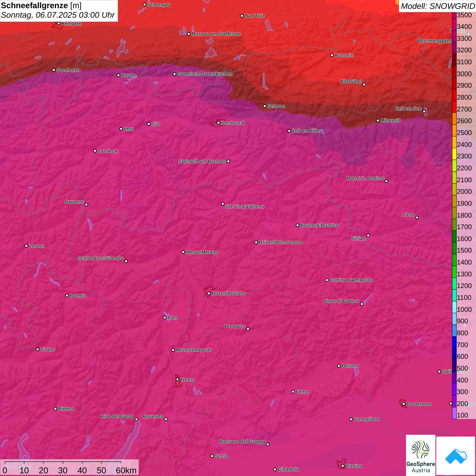Click the Imst label
The image size is (476, 476).
pos(129,129)
